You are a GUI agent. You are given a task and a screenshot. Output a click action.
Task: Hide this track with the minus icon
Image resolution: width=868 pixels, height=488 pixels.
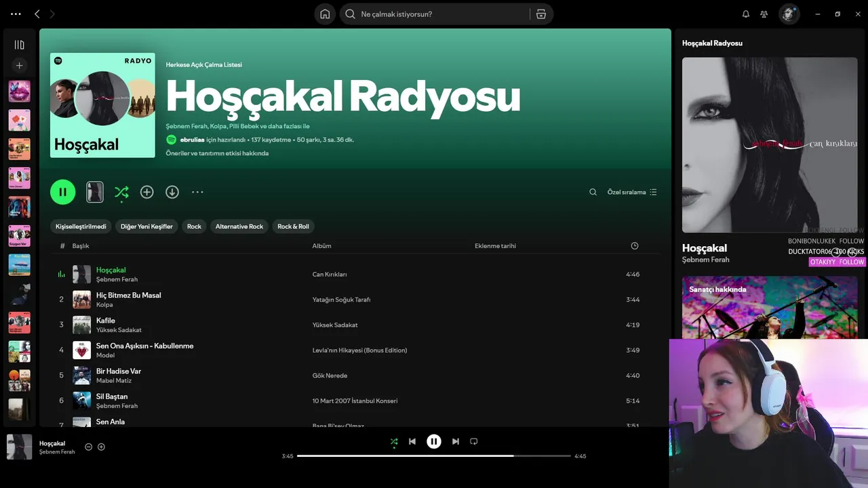coord(88,447)
